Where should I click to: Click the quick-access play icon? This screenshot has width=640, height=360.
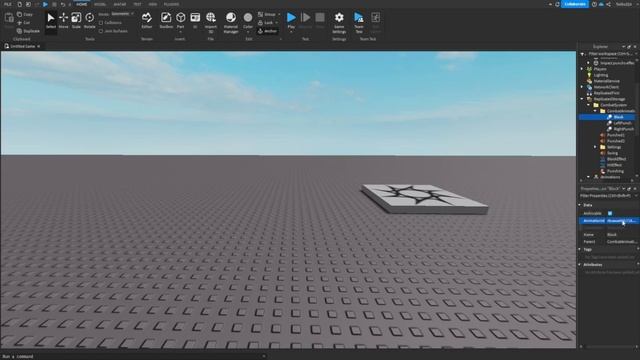click(45, 4)
